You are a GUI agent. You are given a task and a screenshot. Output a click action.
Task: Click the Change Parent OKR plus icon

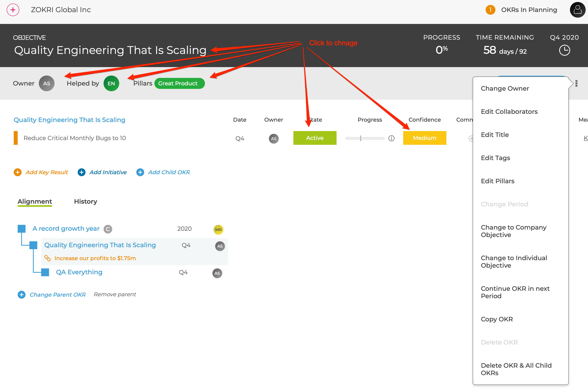click(x=22, y=294)
